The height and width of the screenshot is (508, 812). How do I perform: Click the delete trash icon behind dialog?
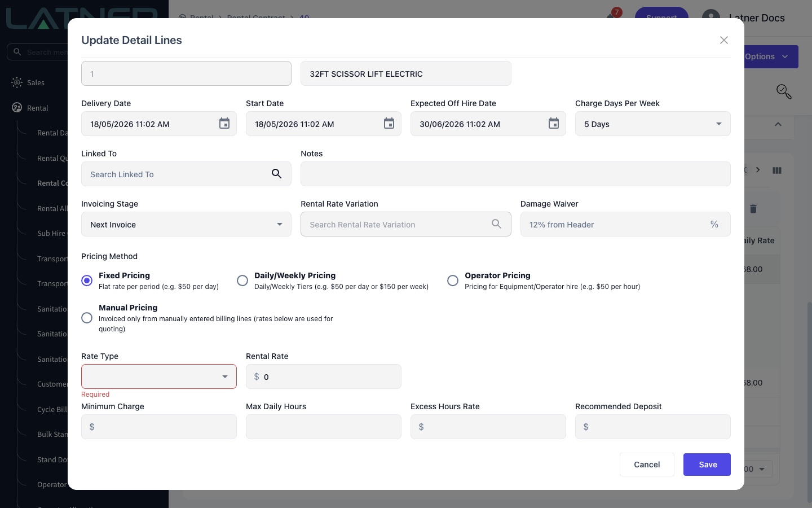753,209
